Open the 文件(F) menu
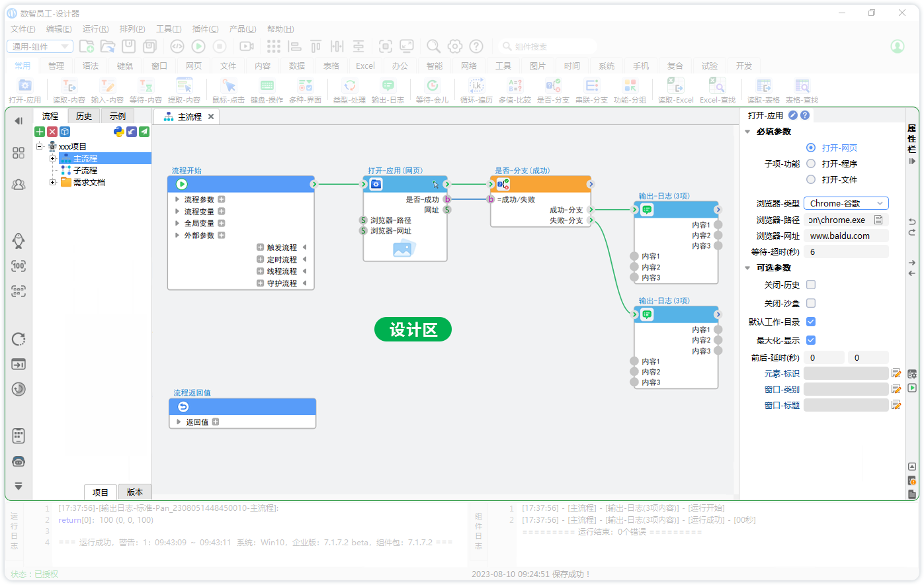 [x=23, y=29]
